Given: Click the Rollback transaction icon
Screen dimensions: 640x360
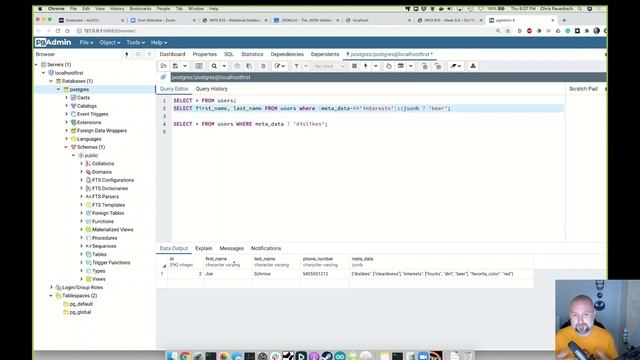Looking at the screenshot, I should 438,66.
